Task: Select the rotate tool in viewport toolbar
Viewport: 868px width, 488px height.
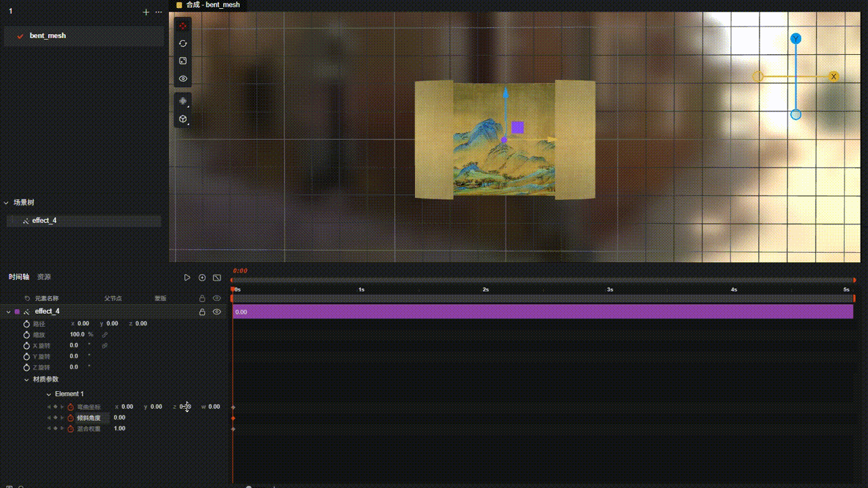Action: (x=183, y=43)
